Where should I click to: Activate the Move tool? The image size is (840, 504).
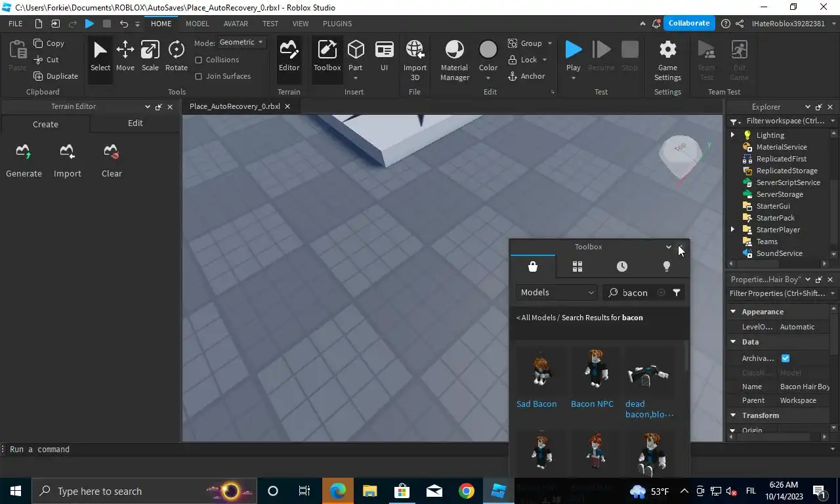click(125, 56)
